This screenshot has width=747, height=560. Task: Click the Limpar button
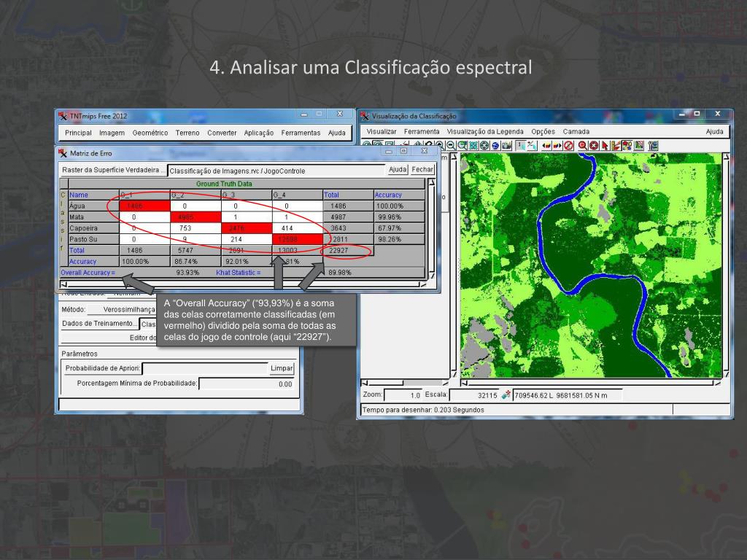pyautogui.click(x=282, y=368)
